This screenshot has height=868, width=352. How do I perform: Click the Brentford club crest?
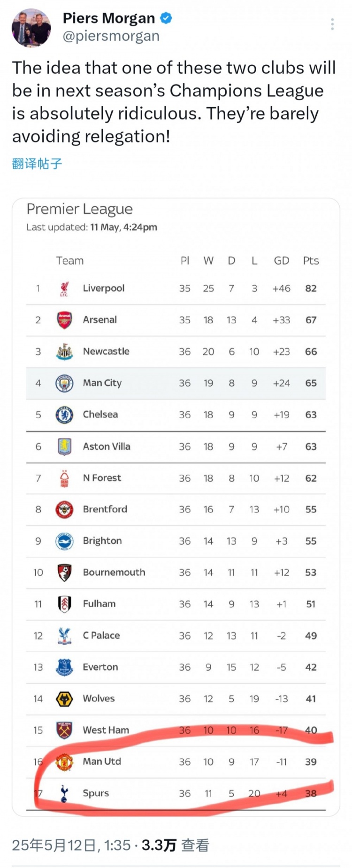pos(64,509)
